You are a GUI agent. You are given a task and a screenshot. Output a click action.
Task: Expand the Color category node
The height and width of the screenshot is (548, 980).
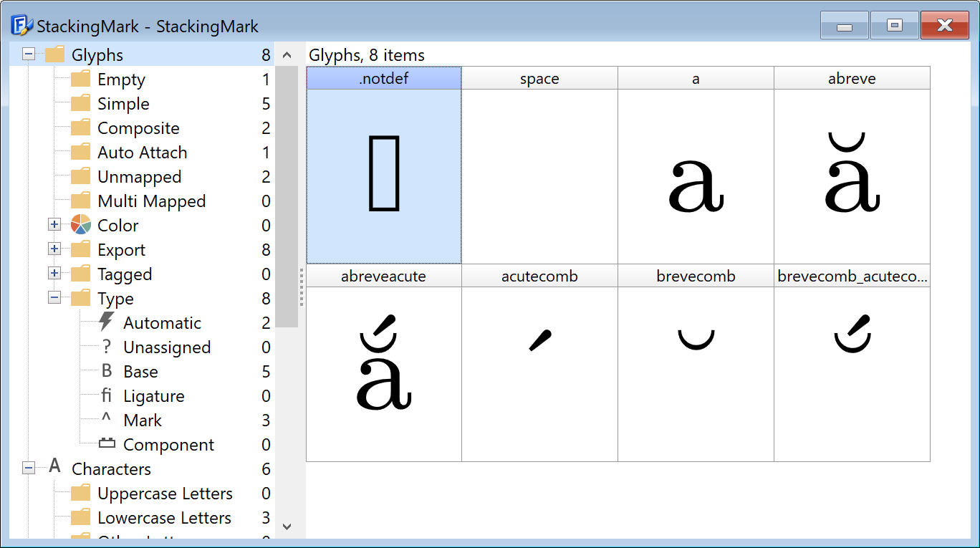pyautogui.click(x=54, y=225)
